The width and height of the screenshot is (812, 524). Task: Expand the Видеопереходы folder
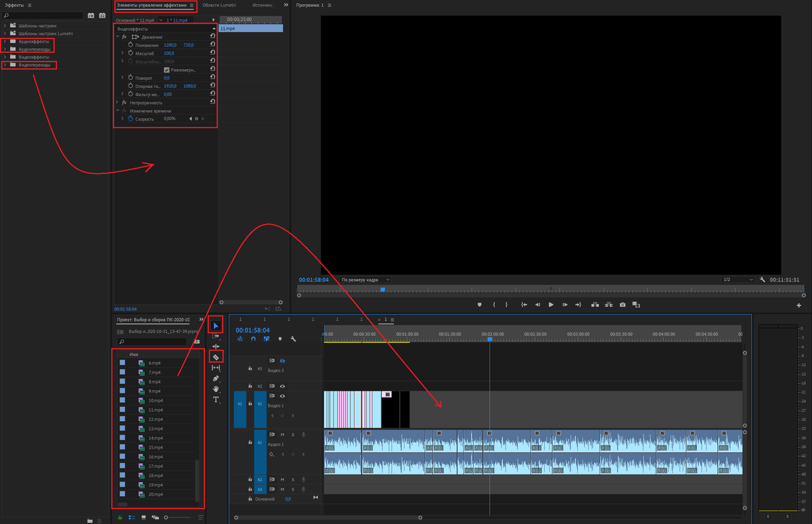point(5,65)
